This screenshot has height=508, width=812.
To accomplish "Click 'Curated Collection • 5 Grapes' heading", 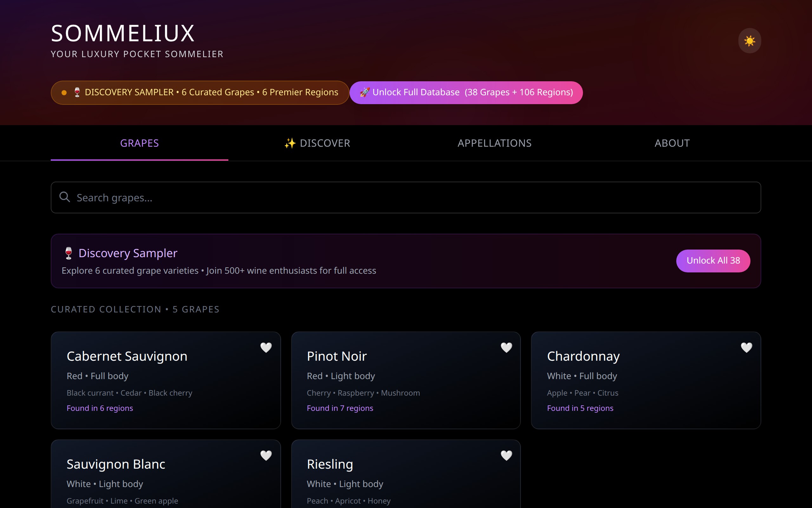I will (135, 309).
